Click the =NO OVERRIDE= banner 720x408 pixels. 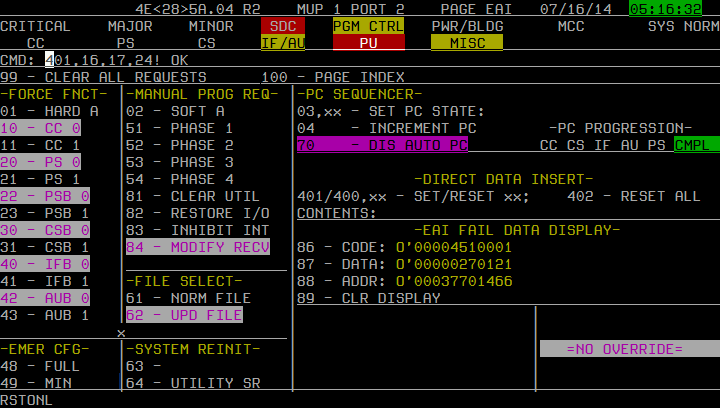pyautogui.click(x=630, y=349)
